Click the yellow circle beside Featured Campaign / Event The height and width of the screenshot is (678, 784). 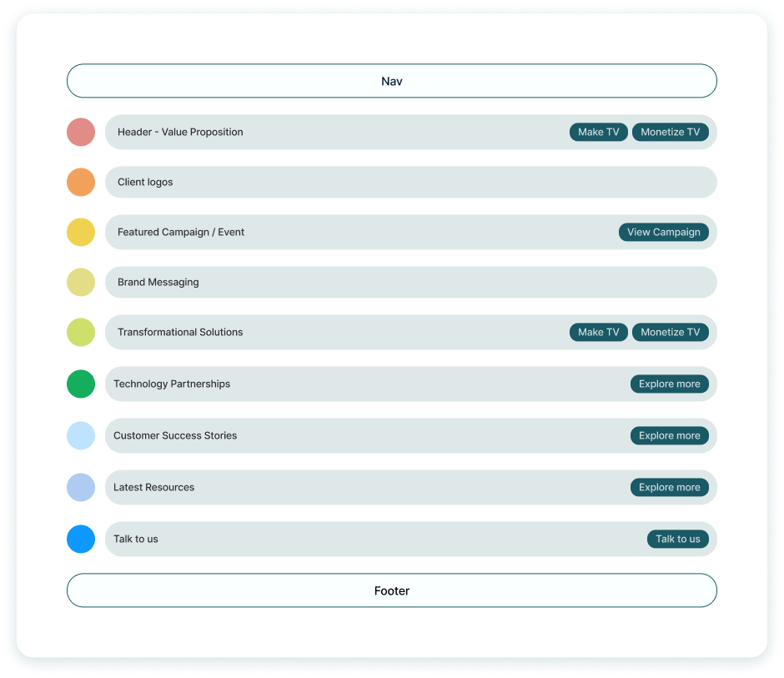pos(81,232)
